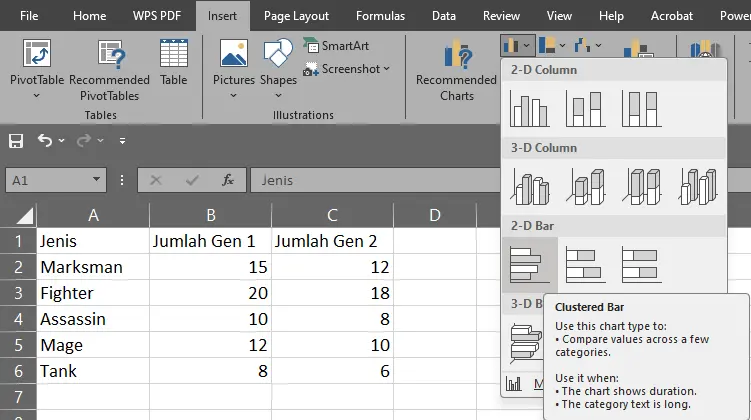Switch to the Data tab
This screenshot has height=420, width=751.
click(444, 16)
